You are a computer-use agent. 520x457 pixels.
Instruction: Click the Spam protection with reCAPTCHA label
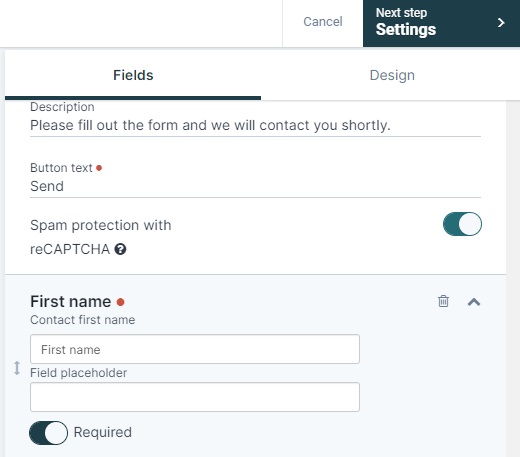pyautogui.click(x=100, y=237)
